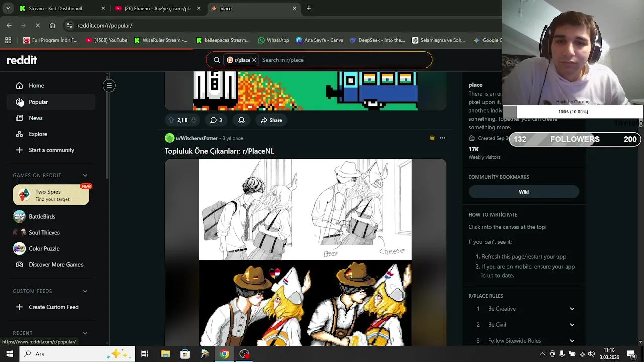Screen dimensions: 644x362
Task: Open u/WitchervsPotter avatar
Action: [x=170, y=138]
